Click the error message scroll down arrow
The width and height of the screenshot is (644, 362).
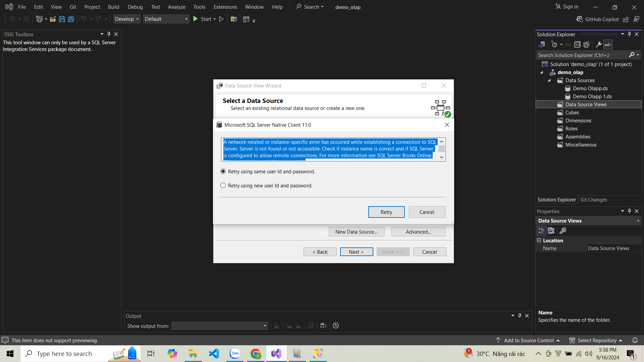(442, 157)
